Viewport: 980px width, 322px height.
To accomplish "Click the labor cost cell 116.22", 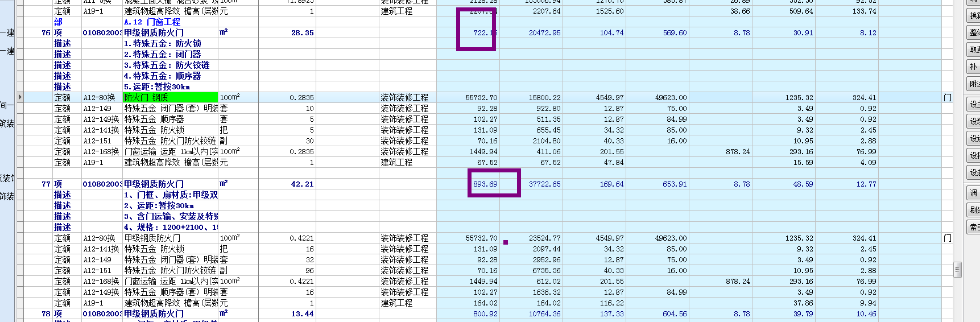I will pyautogui.click(x=611, y=303).
